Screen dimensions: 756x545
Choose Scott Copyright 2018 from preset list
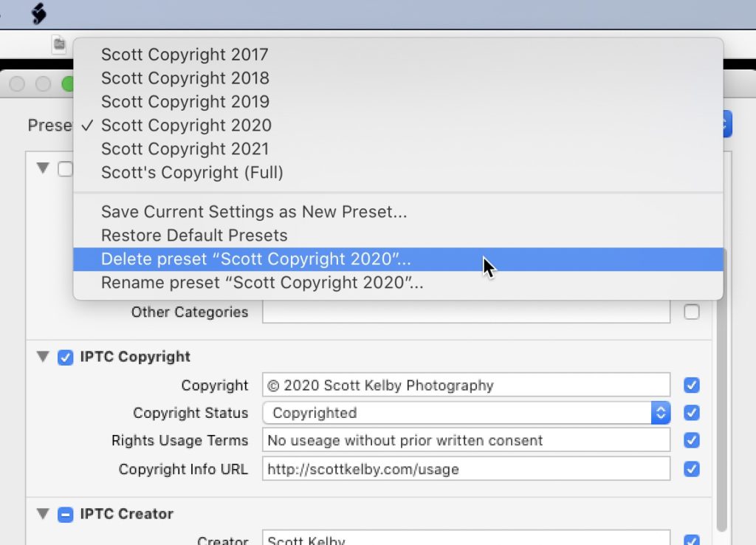click(398, 78)
